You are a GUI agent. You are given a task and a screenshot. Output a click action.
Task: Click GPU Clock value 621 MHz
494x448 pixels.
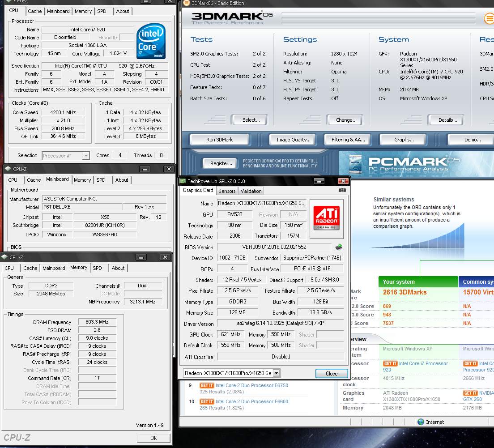tap(230, 334)
